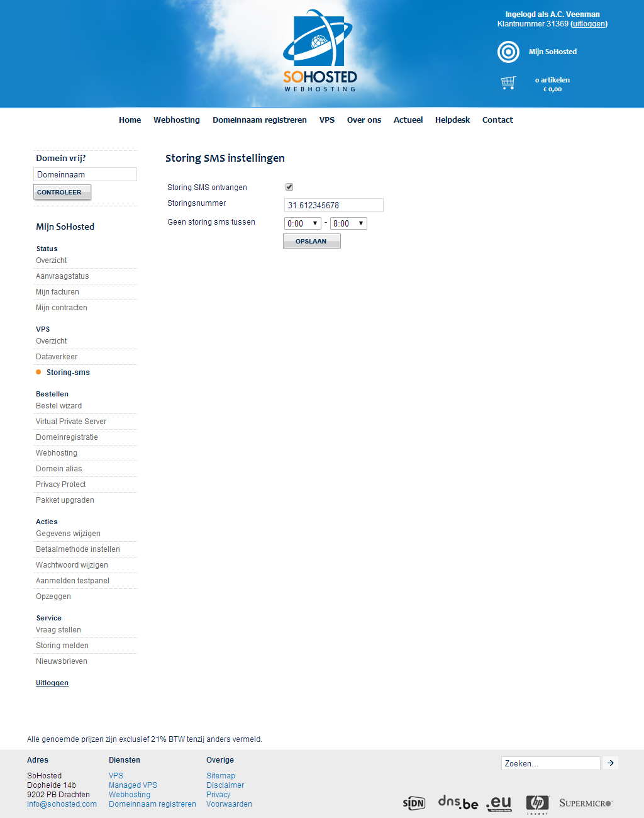
Task: Click the SIDN logo in footer
Action: [x=414, y=803]
